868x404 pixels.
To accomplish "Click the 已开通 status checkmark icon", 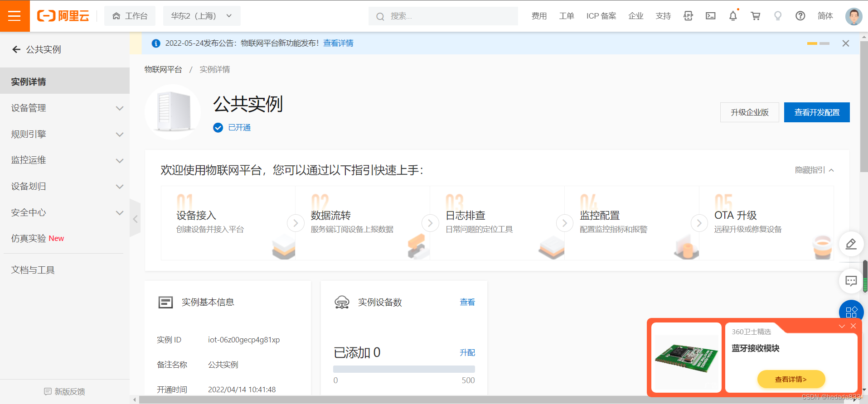I will tap(218, 128).
